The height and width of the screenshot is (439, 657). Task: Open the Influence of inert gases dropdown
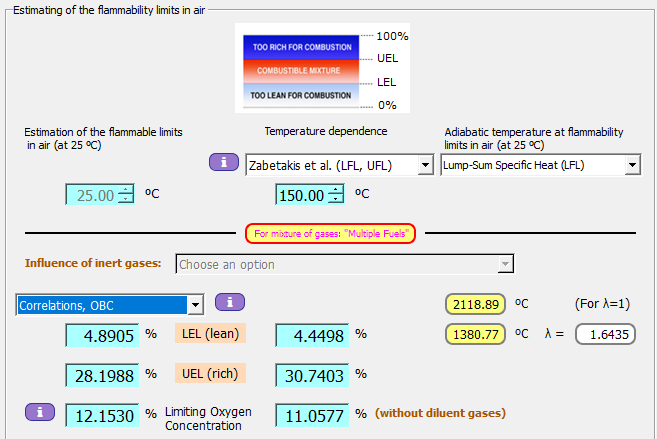[505, 264]
